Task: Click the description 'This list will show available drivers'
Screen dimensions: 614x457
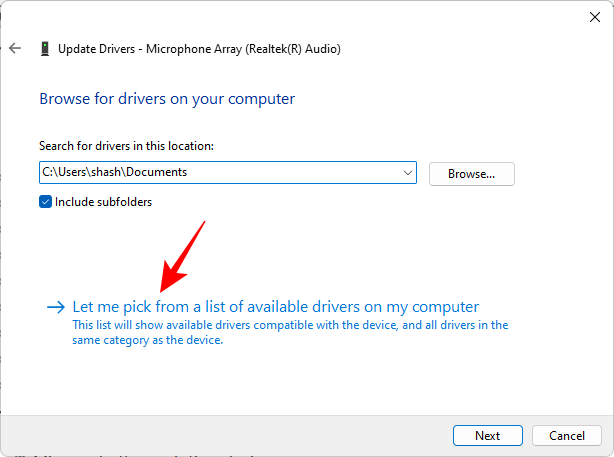Action: (290, 332)
